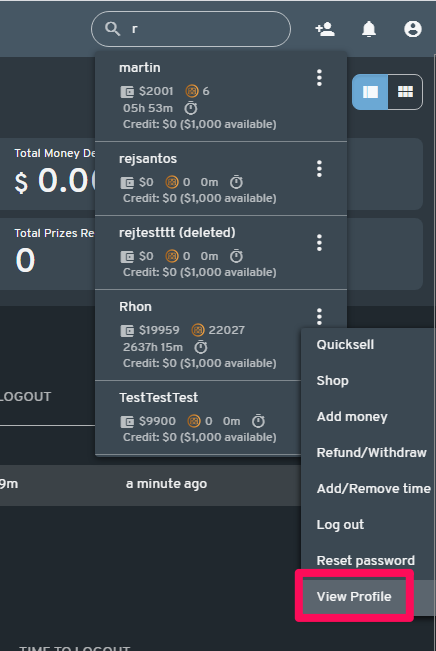436x651 pixels.
Task: Click Rhon's coin points icon
Action: pos(198,330)
